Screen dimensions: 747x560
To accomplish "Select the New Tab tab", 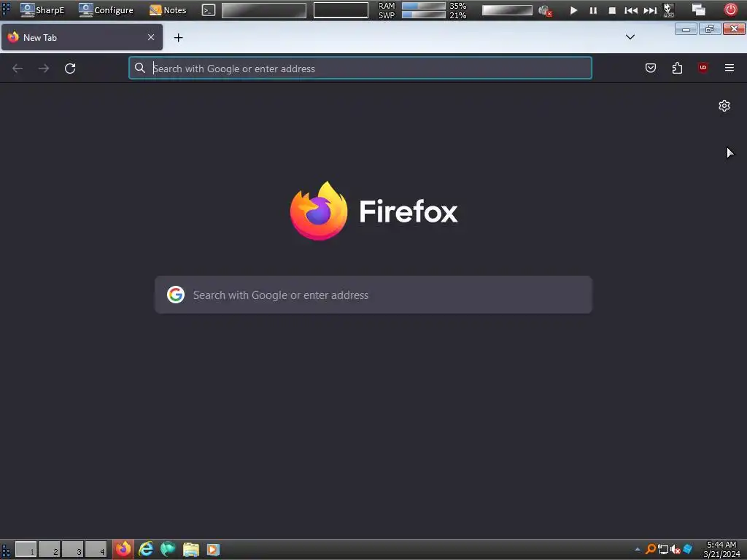I will coord(82,37).
